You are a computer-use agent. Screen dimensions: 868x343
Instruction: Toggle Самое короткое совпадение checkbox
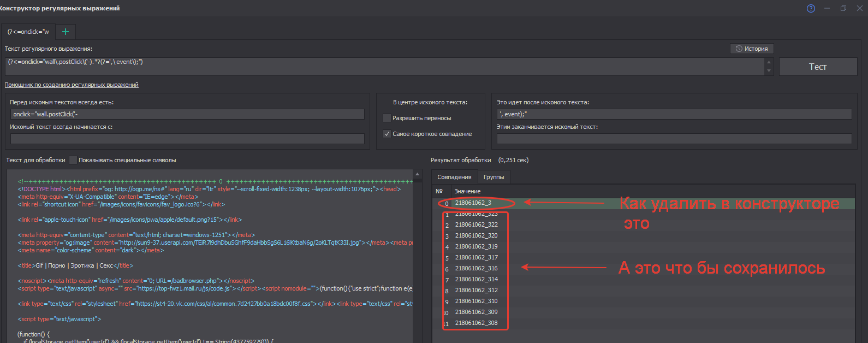(x=387, y=134)
